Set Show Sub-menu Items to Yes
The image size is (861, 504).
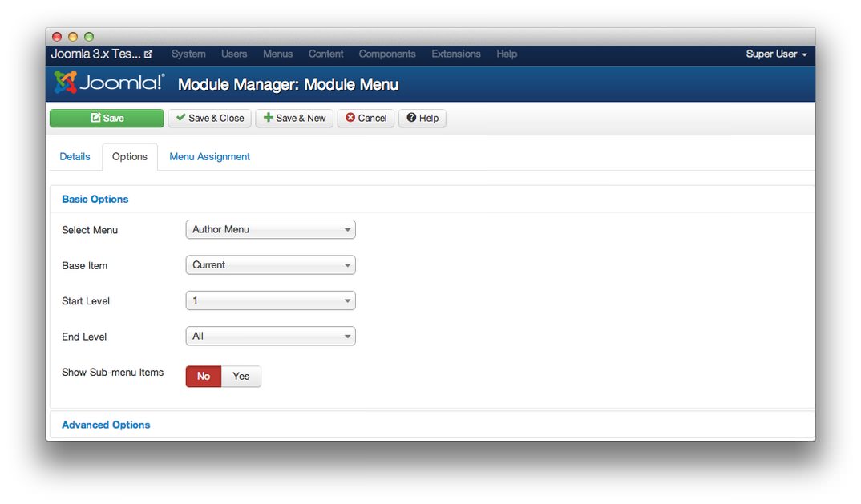(241, 376)
